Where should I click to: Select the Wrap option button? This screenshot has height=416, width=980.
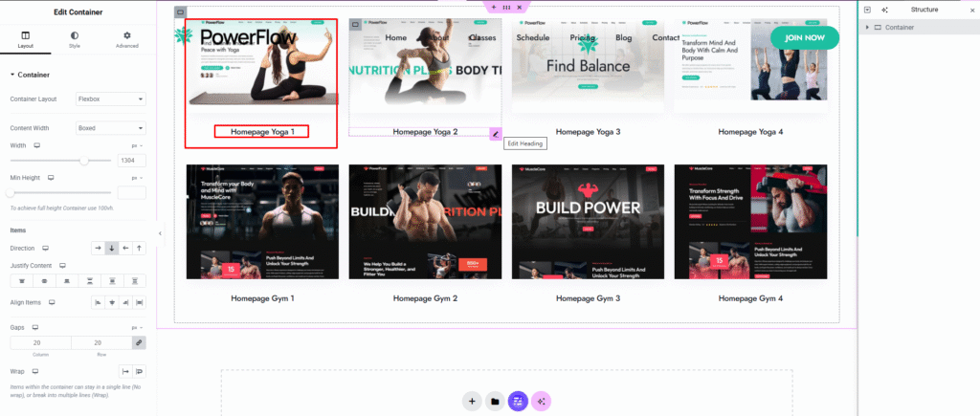[x=140, y=371]
